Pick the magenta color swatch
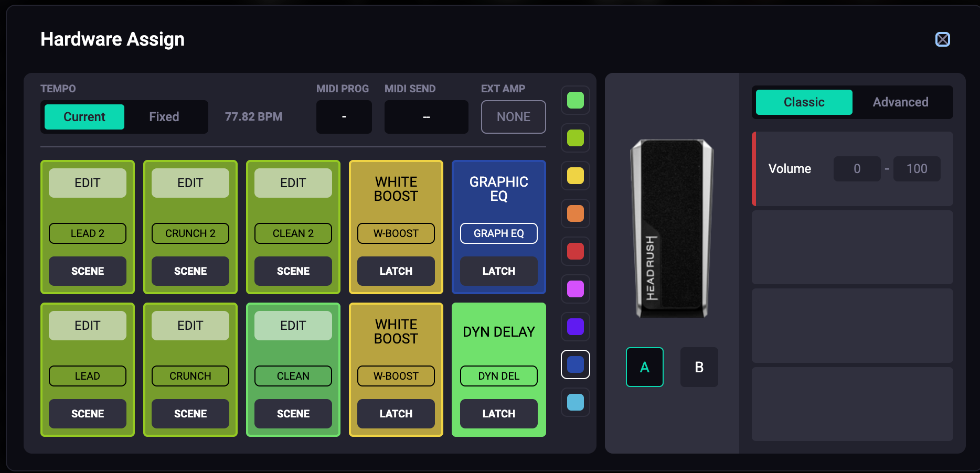Image resolution: width=980 pixels, height=473 pixels. (576, 289)
